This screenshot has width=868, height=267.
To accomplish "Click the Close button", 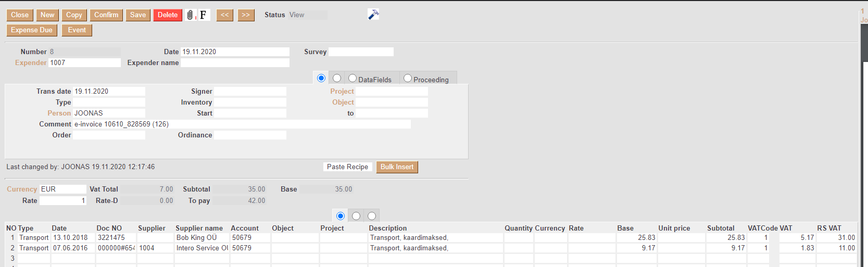I will coord(20,15).
